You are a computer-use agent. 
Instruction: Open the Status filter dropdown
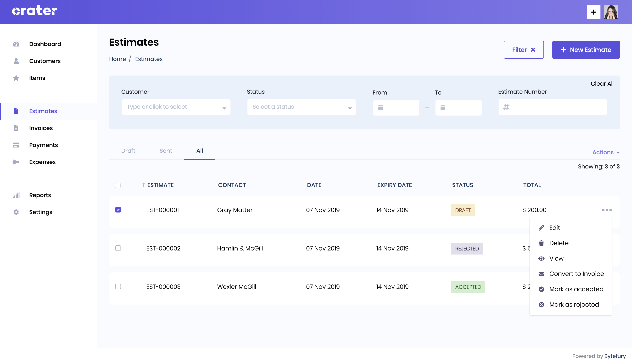pyautogui.click(x=302, y=106)
